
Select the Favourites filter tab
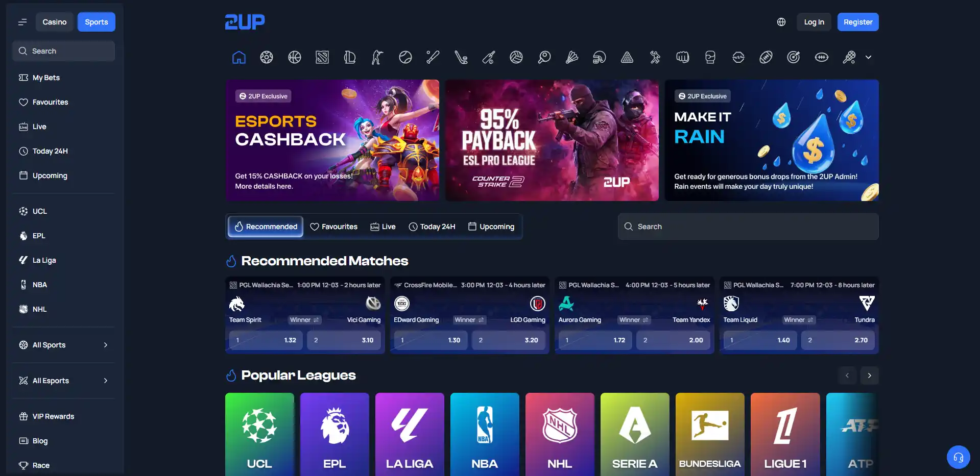[x=334, y=227]
